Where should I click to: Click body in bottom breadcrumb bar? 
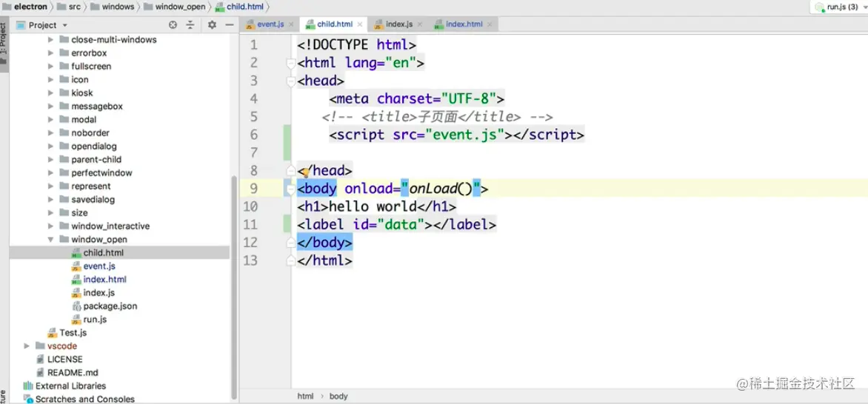pos(338,397)
